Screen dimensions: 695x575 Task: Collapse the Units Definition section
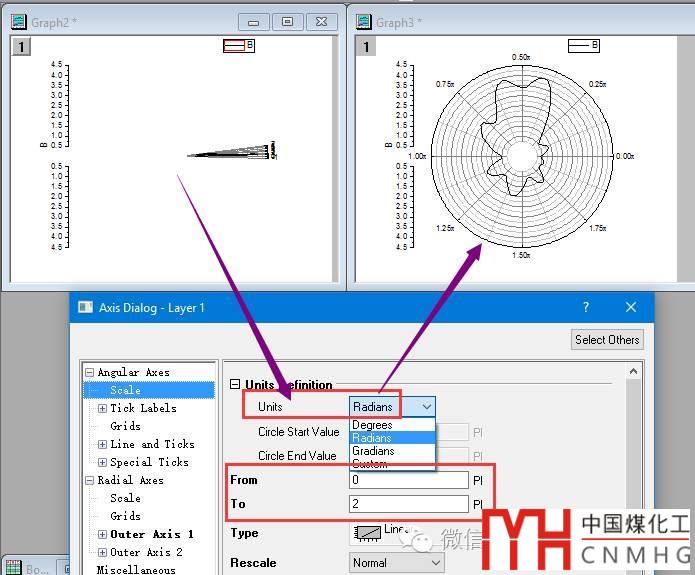coord(236,385)
